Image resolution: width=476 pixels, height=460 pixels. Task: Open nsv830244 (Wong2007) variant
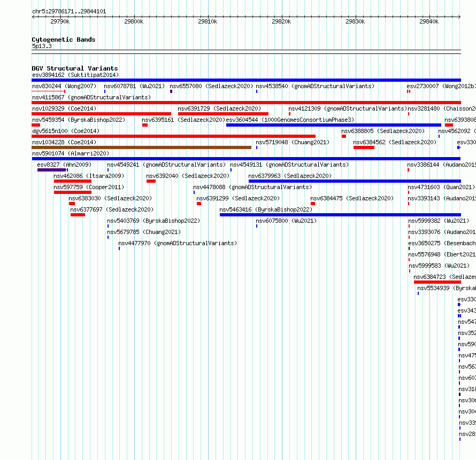64,86
